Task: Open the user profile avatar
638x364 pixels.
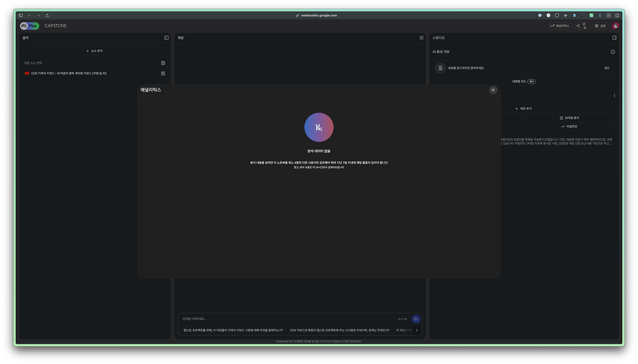Action: (x=616, y=26)
